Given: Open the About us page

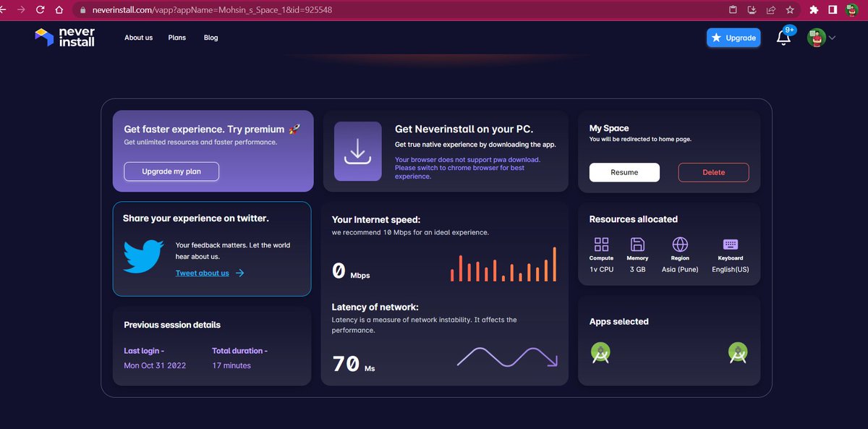Looking at the screenshot, I should [138, 38].
